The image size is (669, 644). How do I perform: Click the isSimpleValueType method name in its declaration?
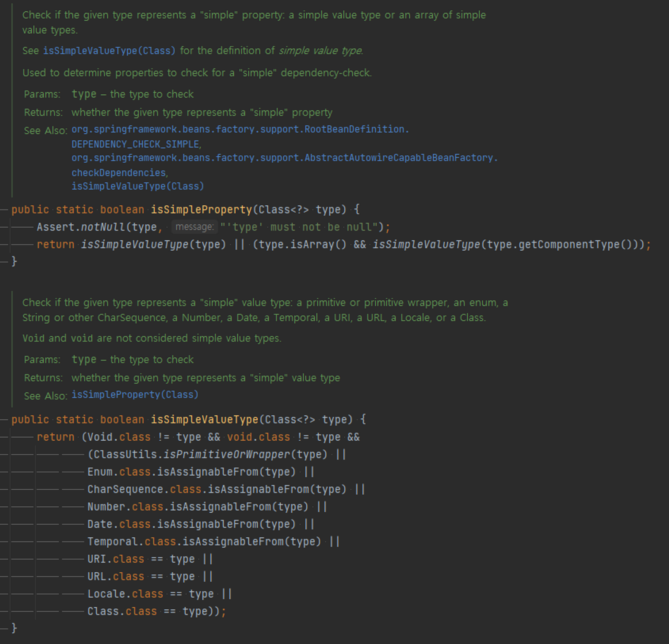pyautogui.click(x=204, y=419)
